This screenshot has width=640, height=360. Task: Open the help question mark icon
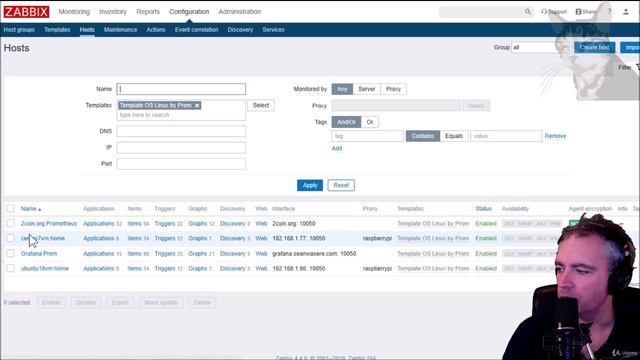point(609,12)
